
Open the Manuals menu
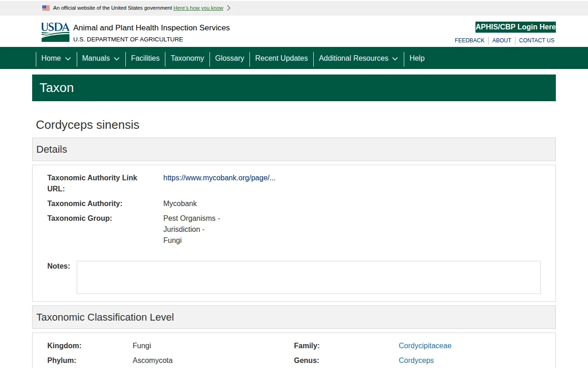(96, 58)
